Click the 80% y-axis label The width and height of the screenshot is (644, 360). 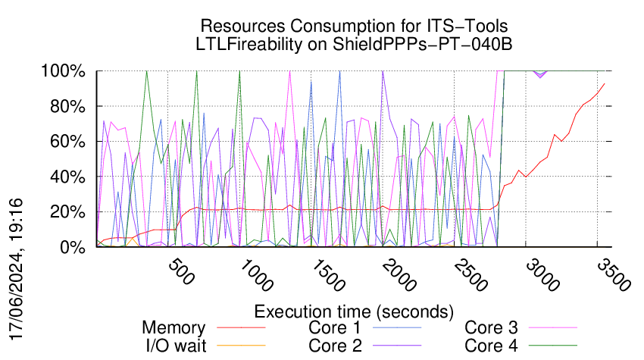67,106
